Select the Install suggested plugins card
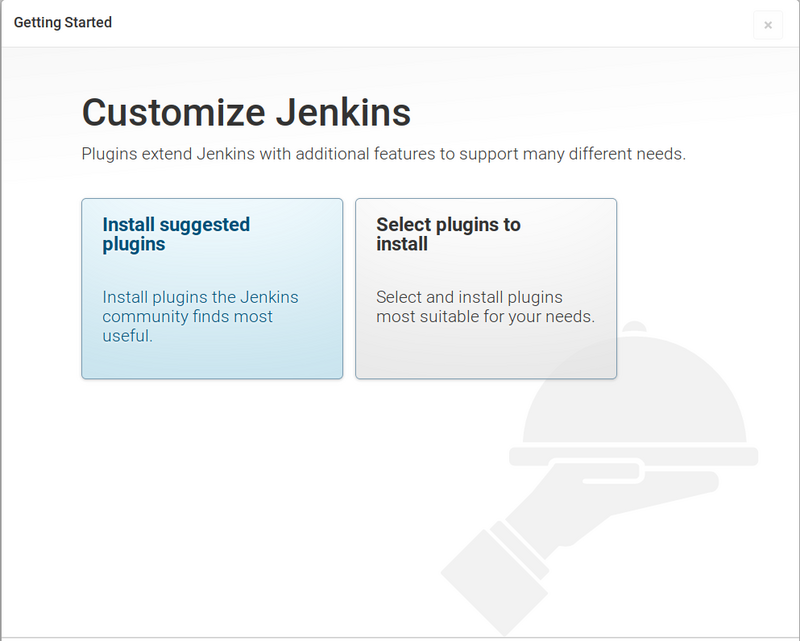 (x=212, y=288)
